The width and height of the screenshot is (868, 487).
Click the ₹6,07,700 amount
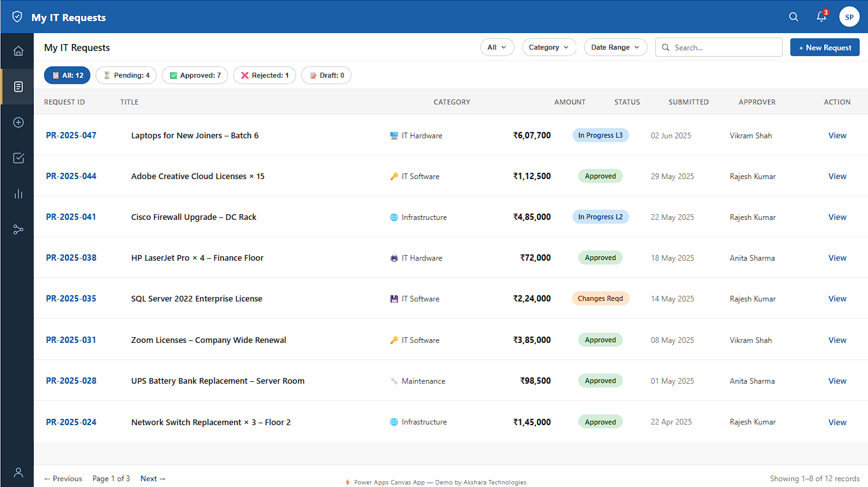532,135
